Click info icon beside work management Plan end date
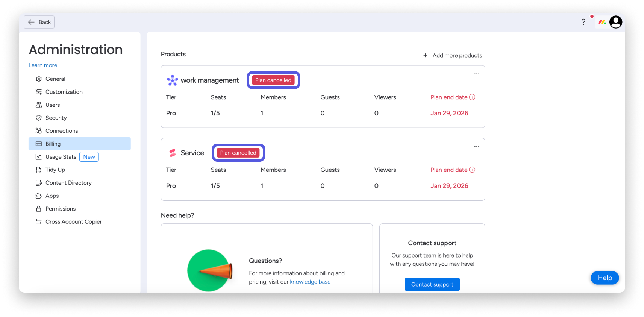The height and width of the screenshot is (317, 644). (472, 97)
